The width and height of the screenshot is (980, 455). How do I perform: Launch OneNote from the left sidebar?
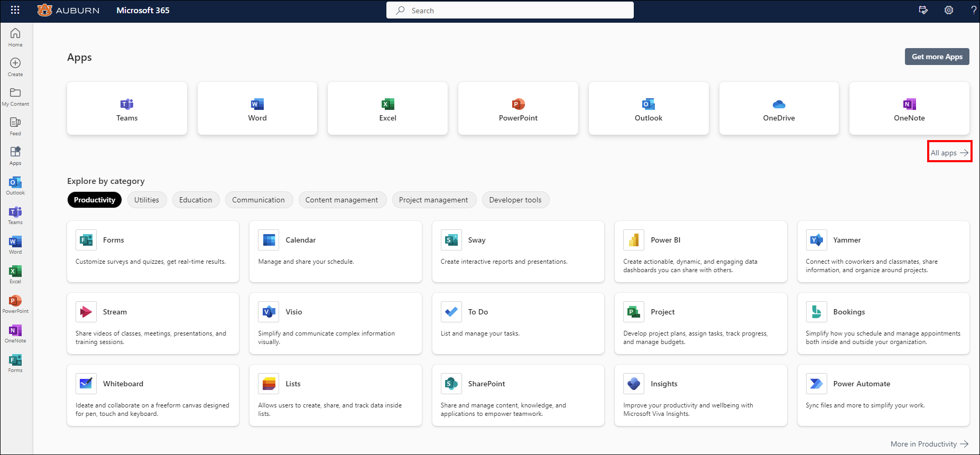pyautogui.click(x=15, y=333)
